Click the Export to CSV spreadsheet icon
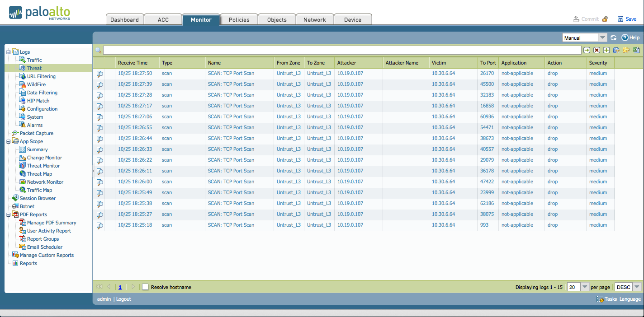This screenshot has height=317, width=644. click(x=636, y=50)
